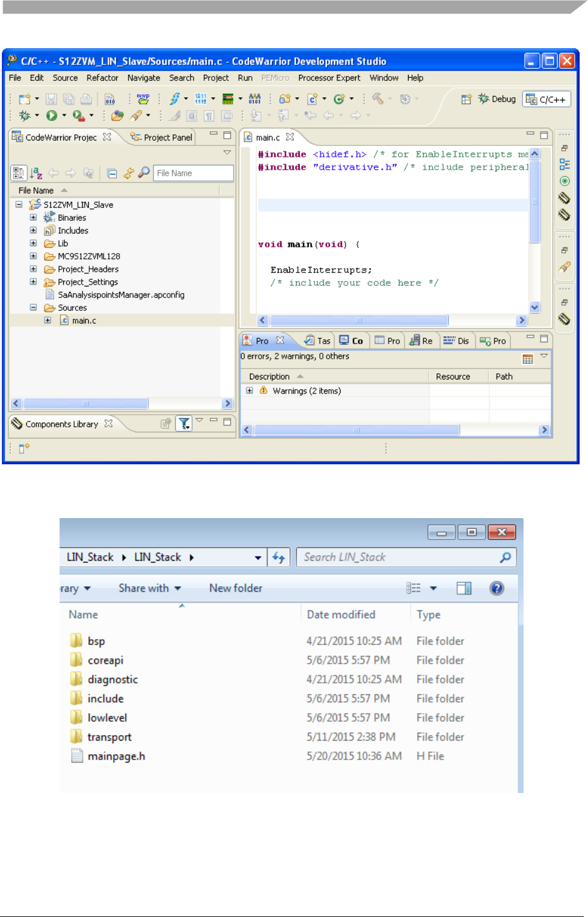Expand the Warnings (2 items) group
Image resolution: width=588 pixels, height=917 pixels.
pos(249,390)
